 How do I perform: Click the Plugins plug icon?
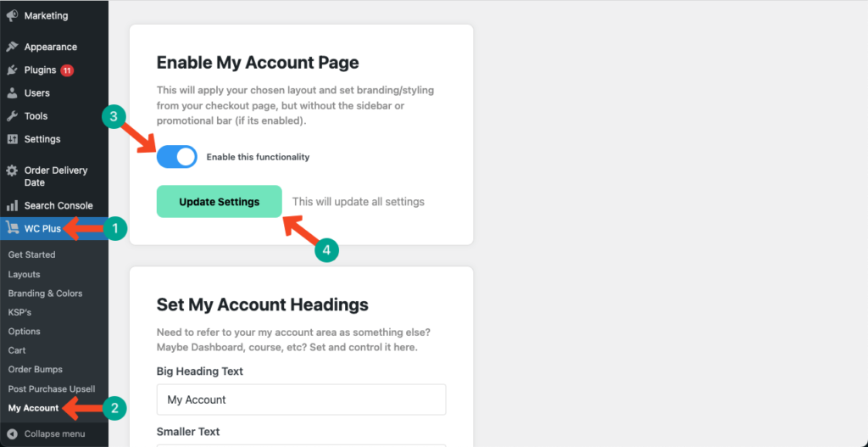[12, 70]
